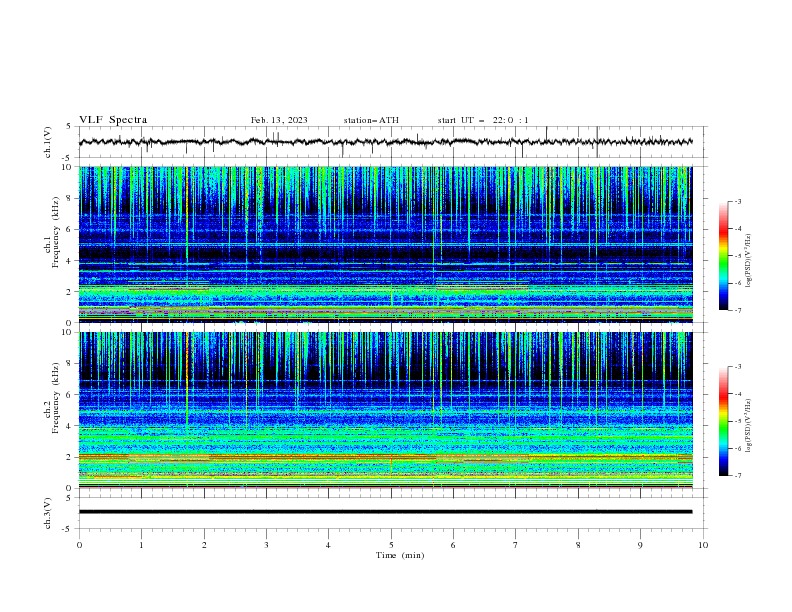Image resolution: width=792 pixels, height=612 pixels.
Task: Click the time axis tick label "5"
Action: click(x=391, y=545)
